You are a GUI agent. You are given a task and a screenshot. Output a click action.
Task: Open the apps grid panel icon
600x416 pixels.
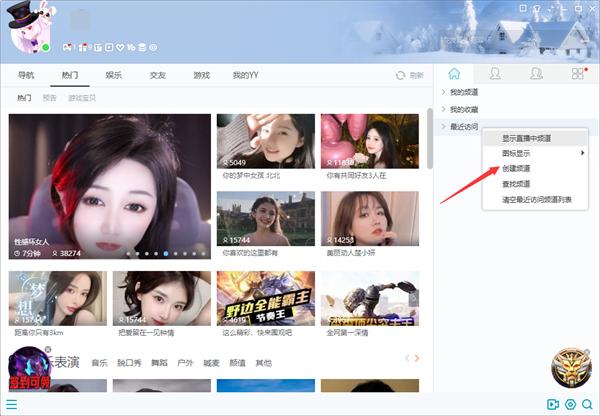pyautogui.click(x=577, y=74)
